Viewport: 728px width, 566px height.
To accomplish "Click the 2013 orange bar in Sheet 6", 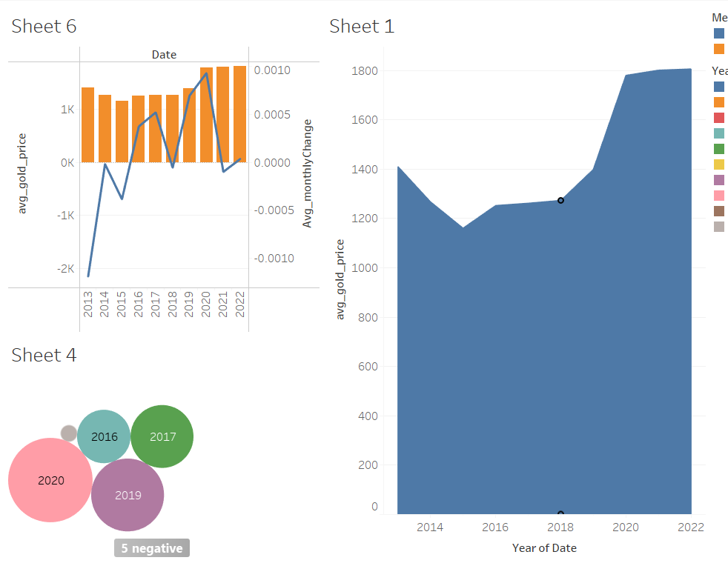I will 87,124.
